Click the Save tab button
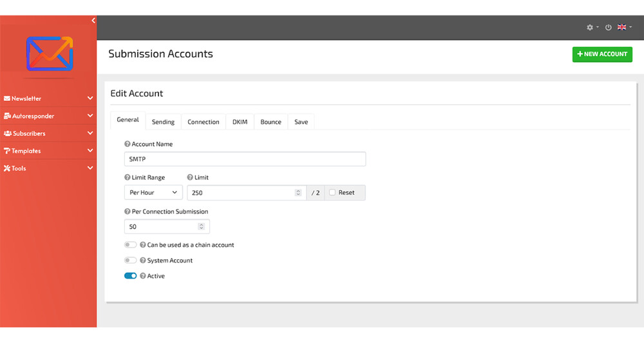The height and width of the screenshot is (363, 644). [301, 122]
